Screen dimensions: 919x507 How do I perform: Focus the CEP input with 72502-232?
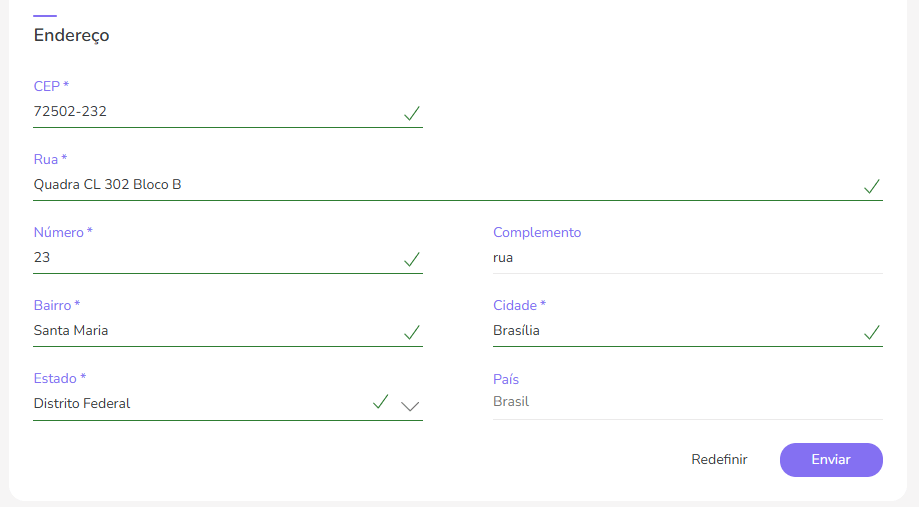coord(200,112)
